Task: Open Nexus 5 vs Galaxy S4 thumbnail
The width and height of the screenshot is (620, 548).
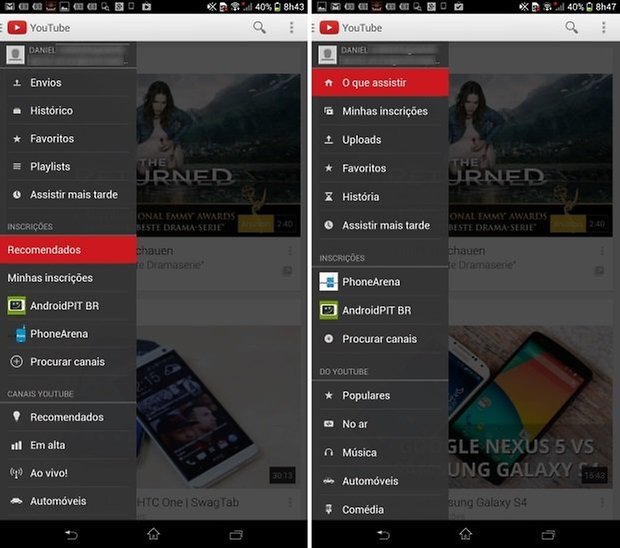Action: click(x=531, y=406)
